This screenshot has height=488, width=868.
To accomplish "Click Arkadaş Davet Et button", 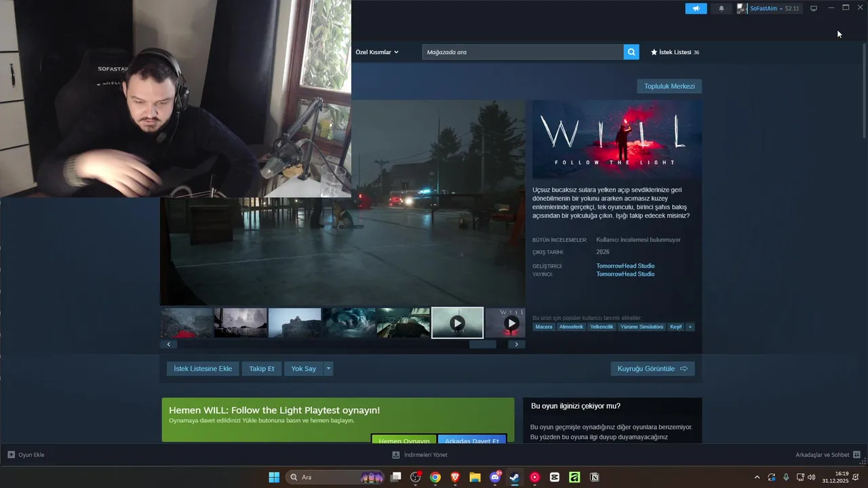I will click(x=472, y=439).
